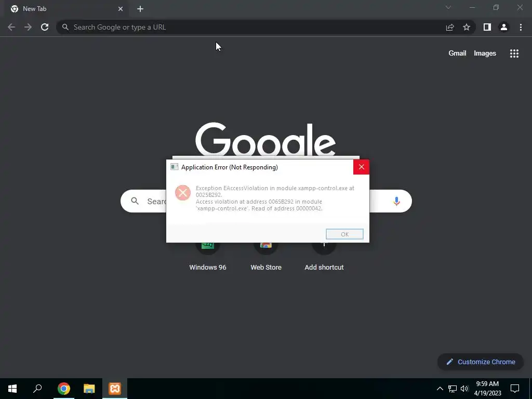Open the notification center icon

pos(515,389)
